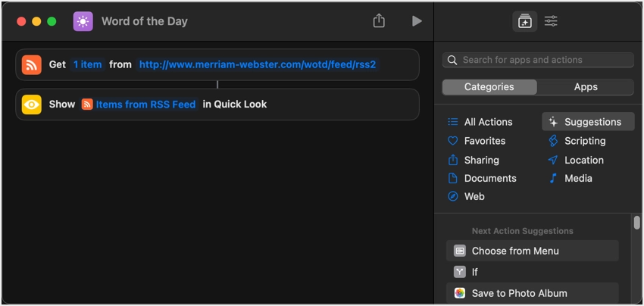Click the action library scrollbar thumb
Screen dimensions: 644x306
tap(636, 223)
